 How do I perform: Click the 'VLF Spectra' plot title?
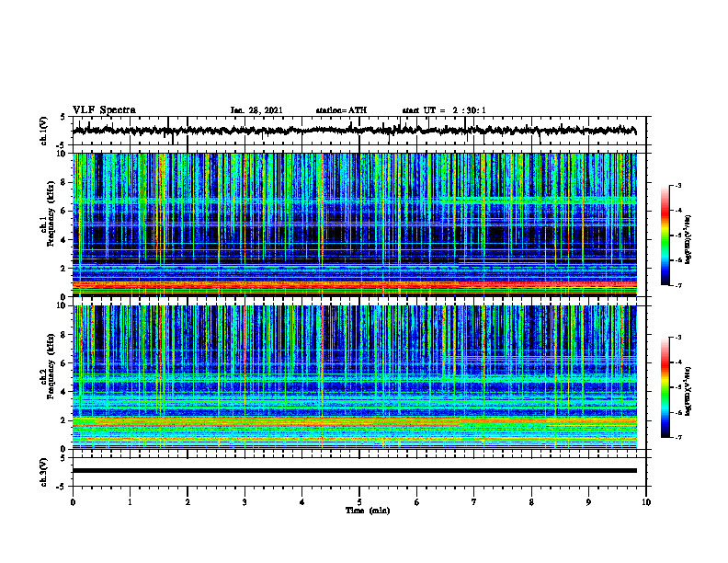tap(104, 110)
